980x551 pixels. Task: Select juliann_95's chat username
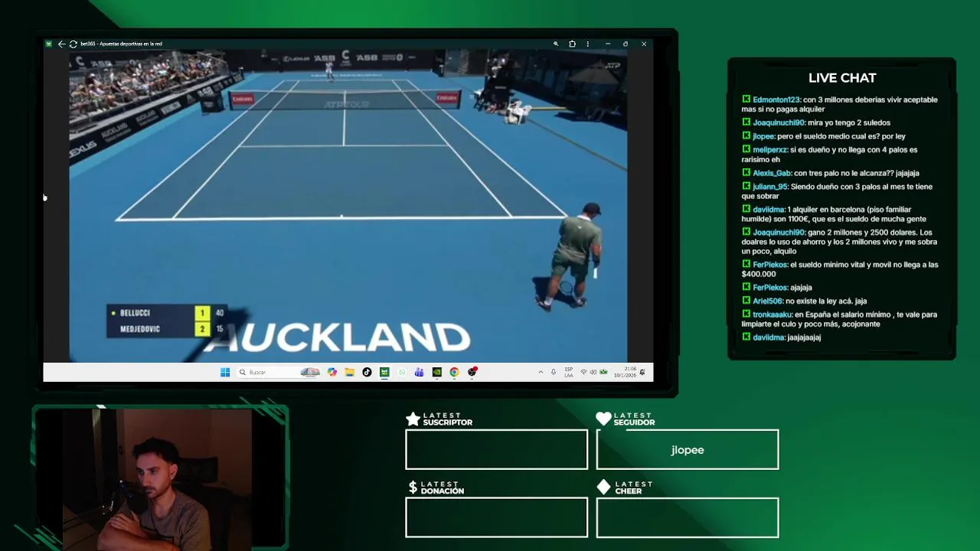tap(770, 187)
